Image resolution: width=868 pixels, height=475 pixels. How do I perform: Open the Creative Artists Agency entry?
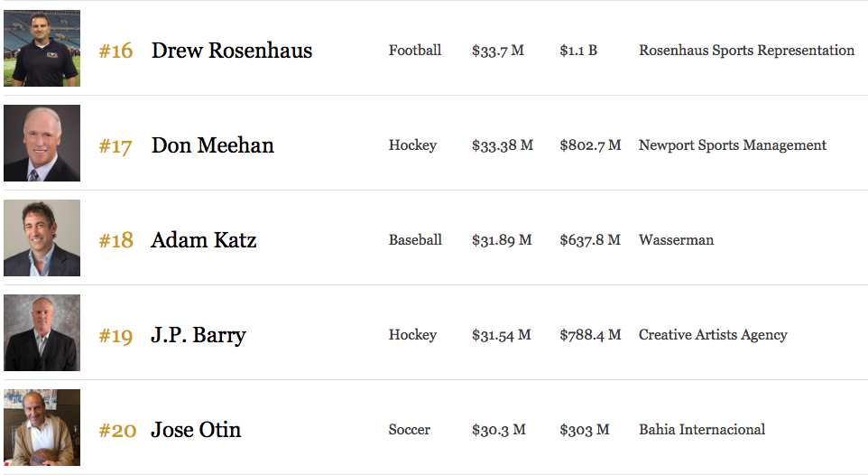click(x=713, y=335)
